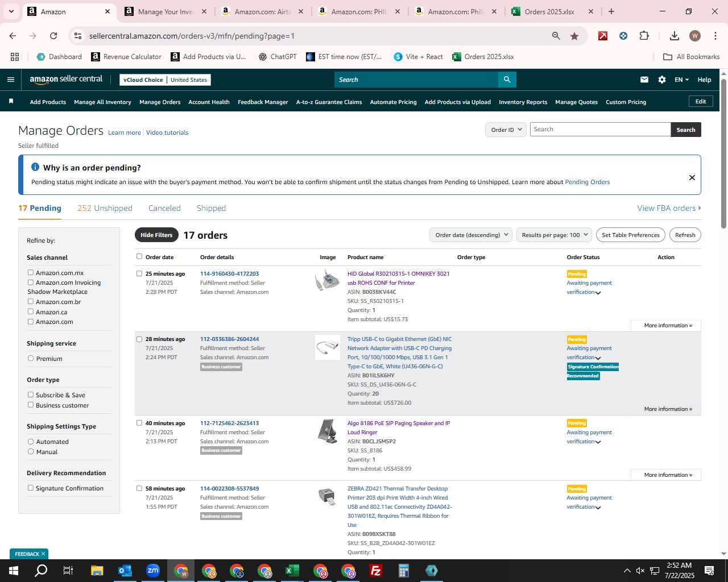Check the Amazon.ca sales channel filter
The height and width of the screenshot is (582, 728).
31,311
